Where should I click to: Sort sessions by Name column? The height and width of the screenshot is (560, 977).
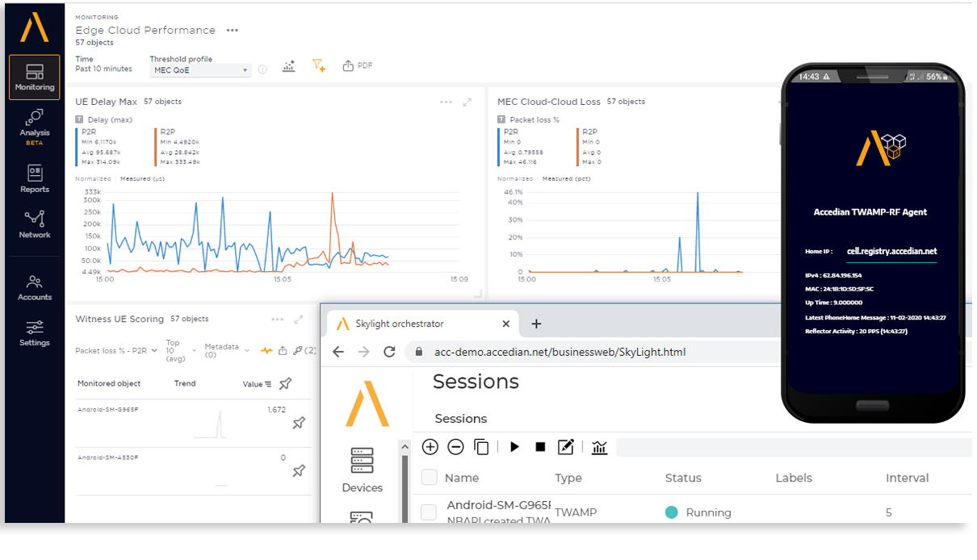[x=462, y=478]
